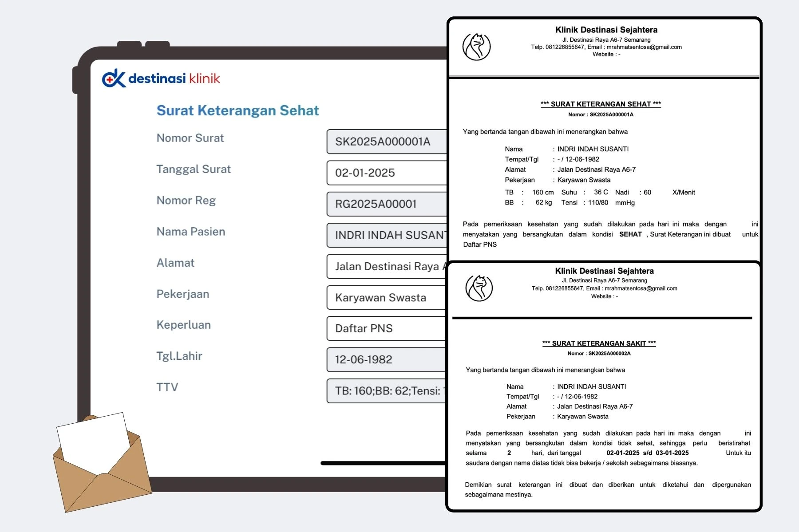Image resolution: width=799 pixels, height=532 pixels.
Task: Click the Tanggal Surat field 02-01-2025
Action: [x=387, y=173]
